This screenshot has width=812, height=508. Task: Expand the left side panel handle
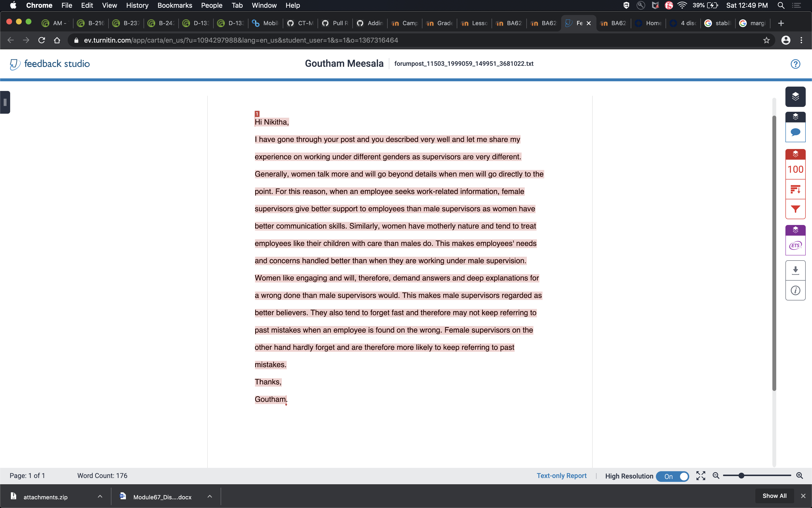[5, 102]
